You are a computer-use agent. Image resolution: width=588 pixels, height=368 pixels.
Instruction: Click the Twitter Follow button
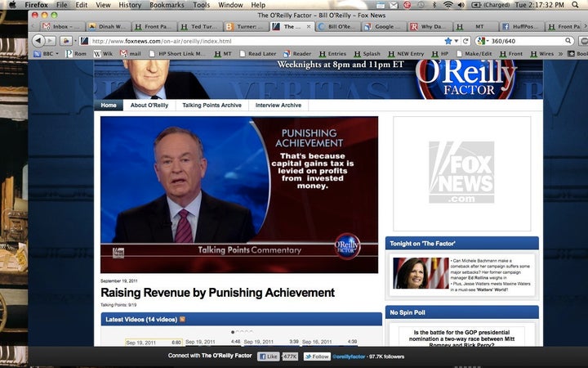(x=317, y=357)
